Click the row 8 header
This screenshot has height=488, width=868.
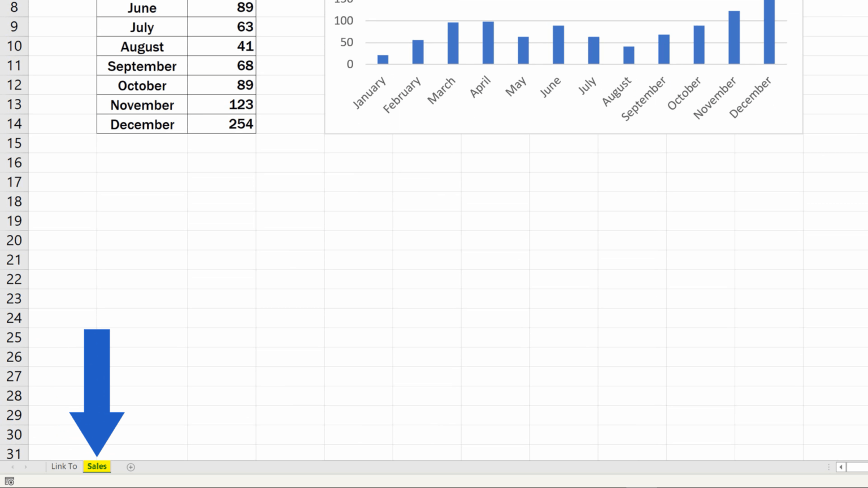pyautogui.click(x=14, y=8)
